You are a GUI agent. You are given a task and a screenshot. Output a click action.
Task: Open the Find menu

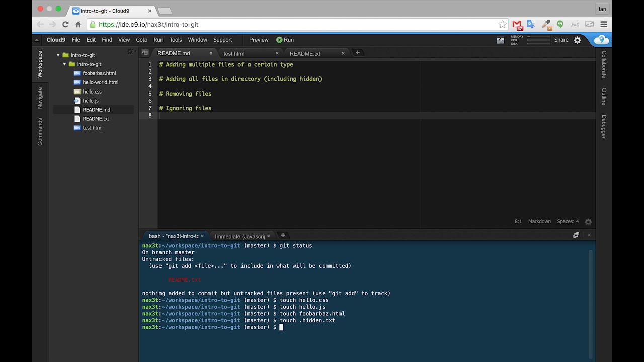click(107, 40)
